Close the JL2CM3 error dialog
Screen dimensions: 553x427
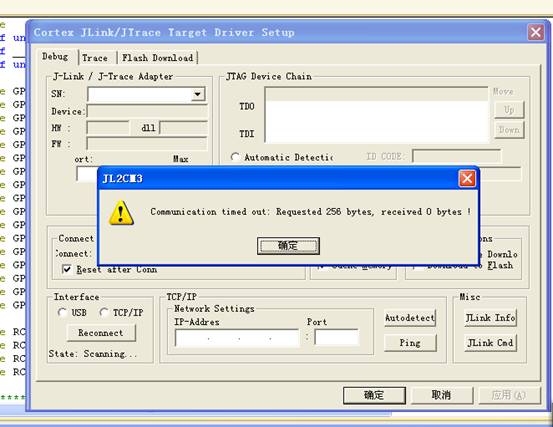click(x=467, y=178)
